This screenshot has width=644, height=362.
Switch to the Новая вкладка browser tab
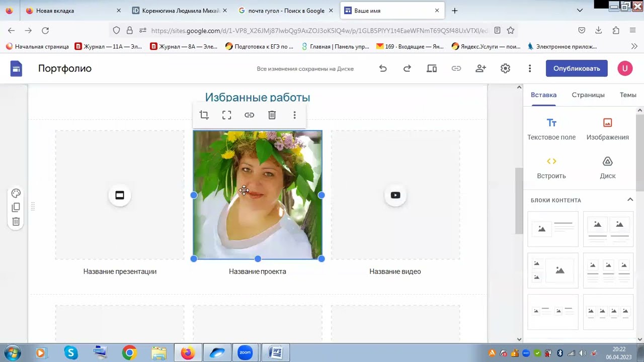click(72, 11)
